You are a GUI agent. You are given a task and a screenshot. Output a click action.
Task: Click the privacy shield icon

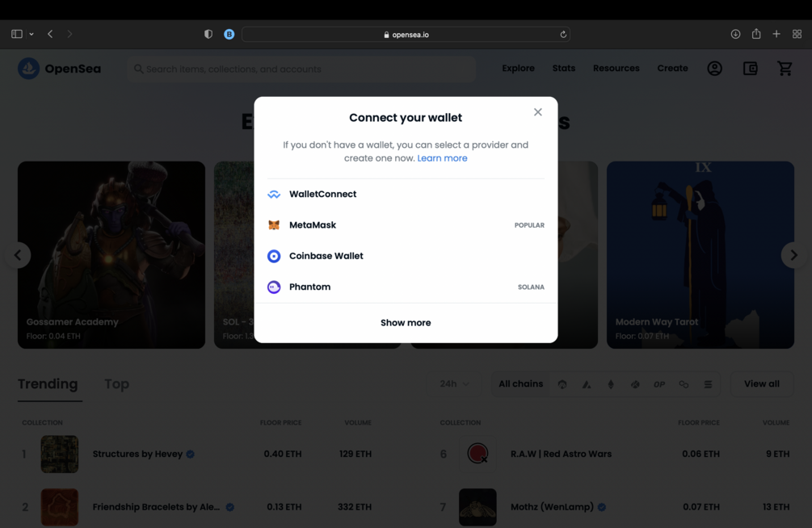[x=208, y=34]
